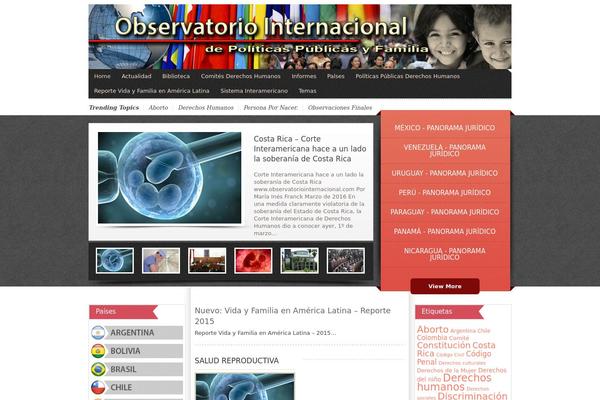Click the Observaciones Finales trending topic
600x400 pixels.
coord(340,108)
